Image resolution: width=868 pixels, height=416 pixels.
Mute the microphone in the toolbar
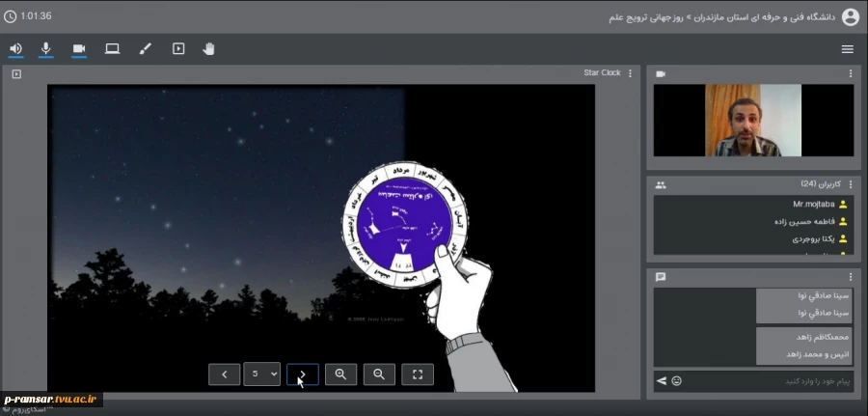click(46, 49)
